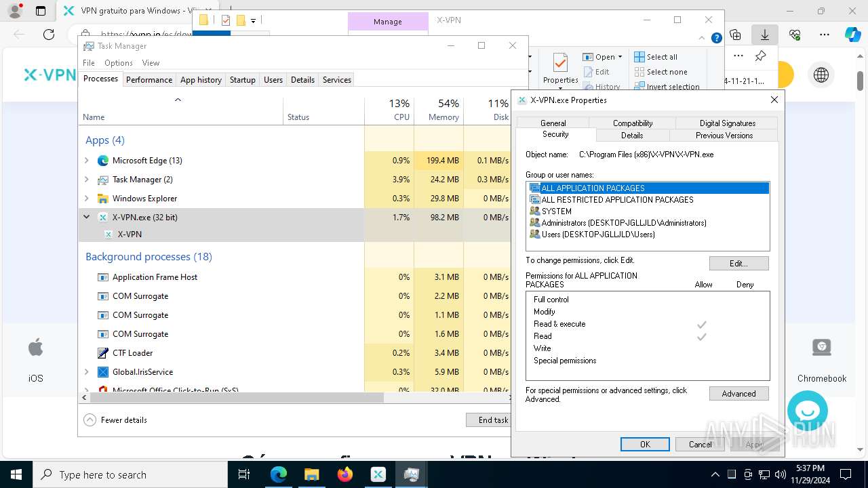
Task: Click the Manage ribbon tab in Explorer
Action: 388,22
